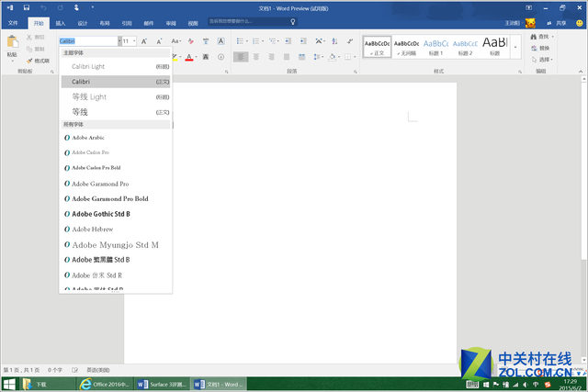Click the Undo arrow in the title bar
The width and height of the screenshot is (588, 392).
[43, 8]
